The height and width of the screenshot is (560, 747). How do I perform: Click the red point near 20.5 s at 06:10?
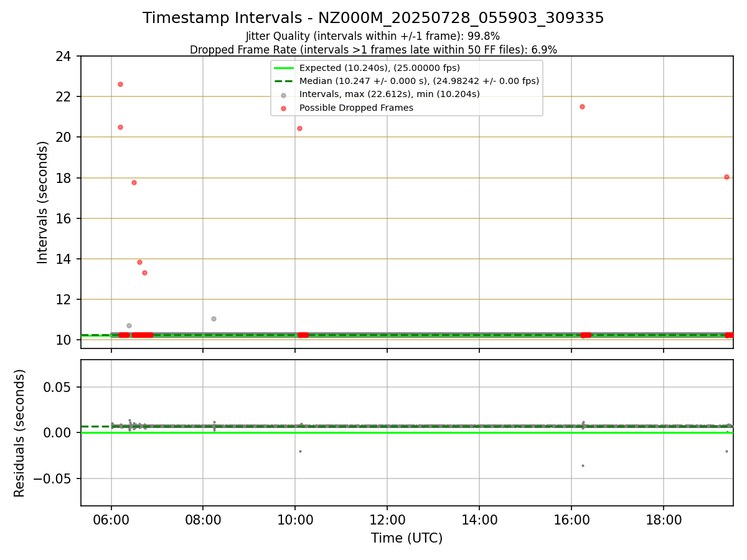coord(120,127)
